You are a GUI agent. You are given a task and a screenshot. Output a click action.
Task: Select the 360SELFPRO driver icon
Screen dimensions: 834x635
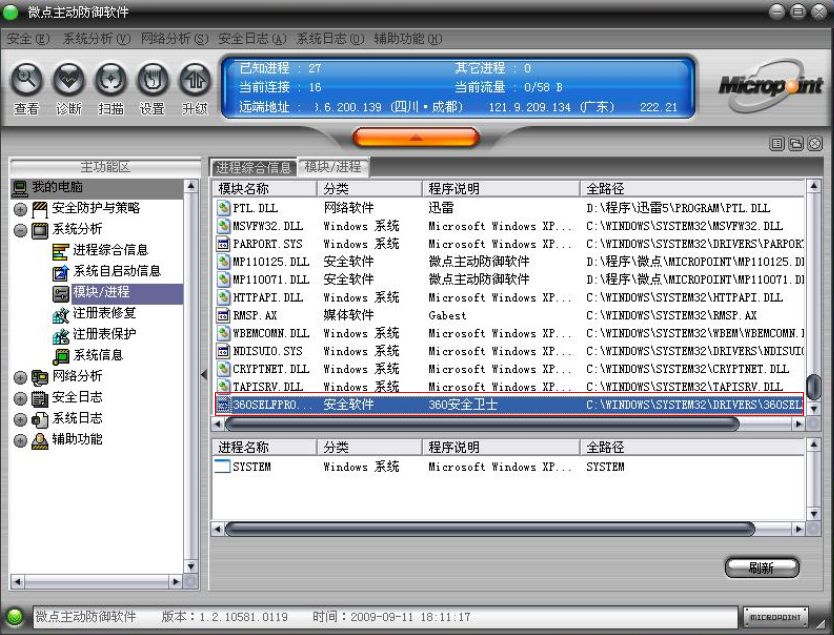223,405
